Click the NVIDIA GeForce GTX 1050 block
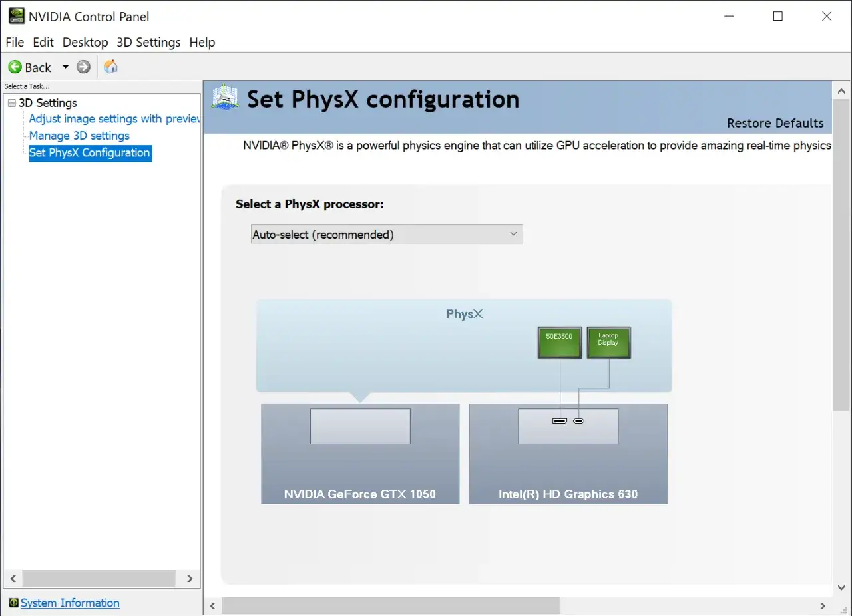This screenshot has height=616, width=852. point(360,454)
